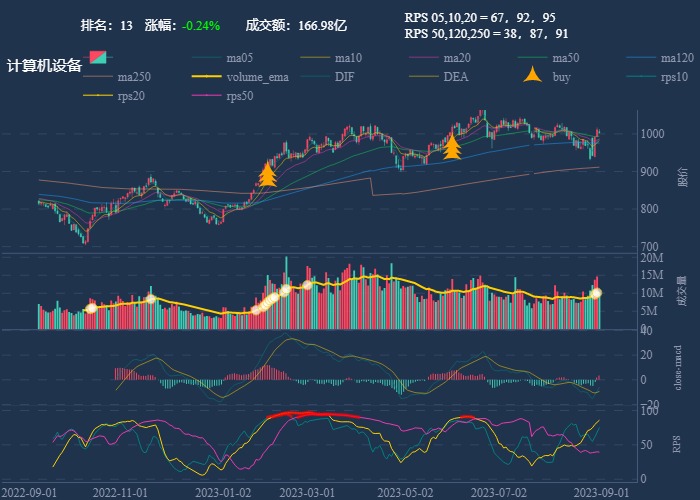Toggle the rps20 yellow legend icon
Image resolution: width=700 pixels, height=500 pixels.
coord(99,96)
